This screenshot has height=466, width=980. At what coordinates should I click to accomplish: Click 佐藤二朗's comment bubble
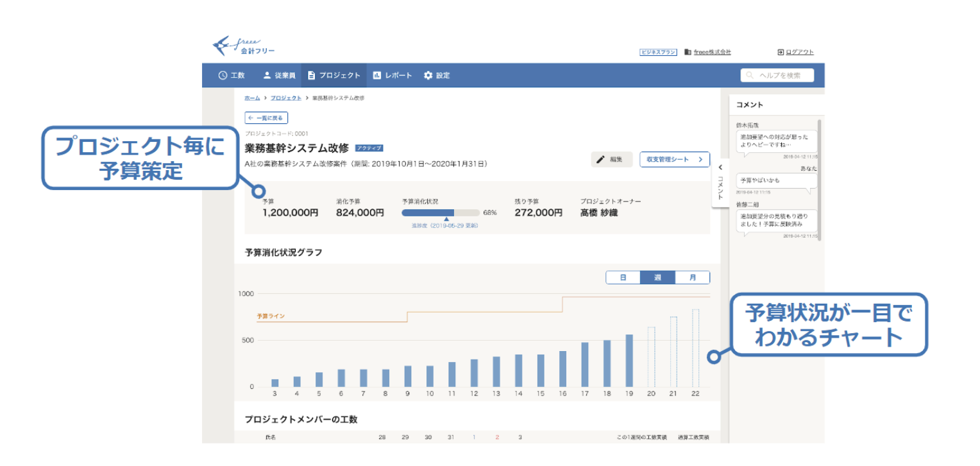pyautogui.click(x=776, y=221)
